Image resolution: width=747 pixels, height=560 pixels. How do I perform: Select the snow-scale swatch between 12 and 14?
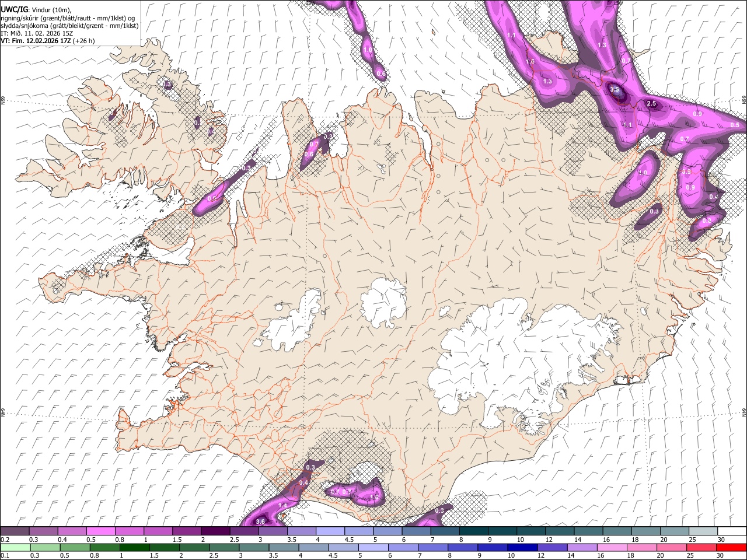pos(559,531)
